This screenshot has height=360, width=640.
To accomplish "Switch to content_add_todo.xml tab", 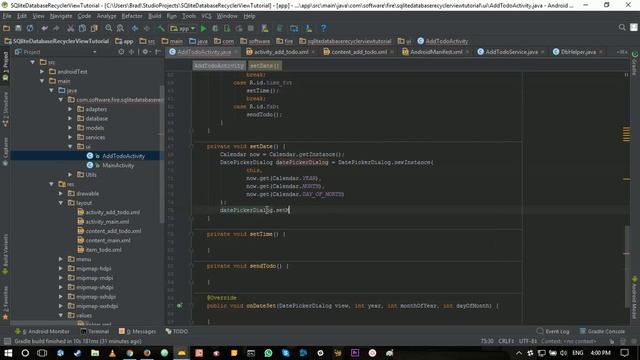I will (x=359, y=52).
